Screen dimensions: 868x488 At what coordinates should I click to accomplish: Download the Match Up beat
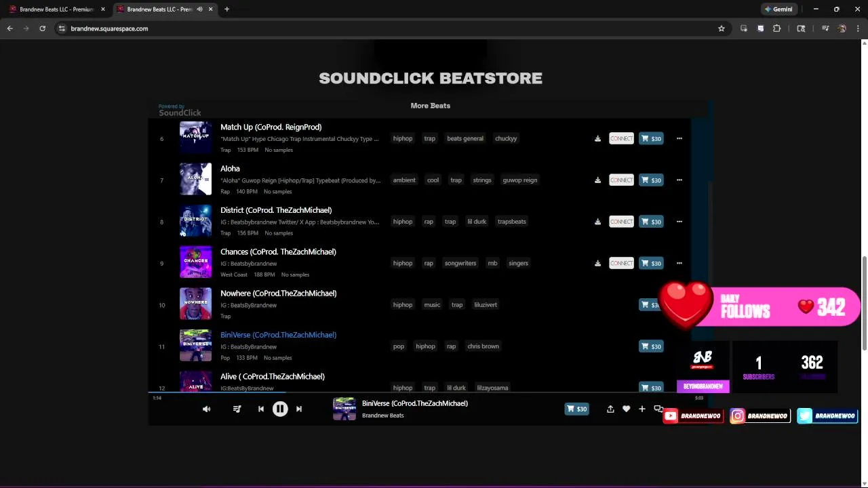tap(597, 138)
